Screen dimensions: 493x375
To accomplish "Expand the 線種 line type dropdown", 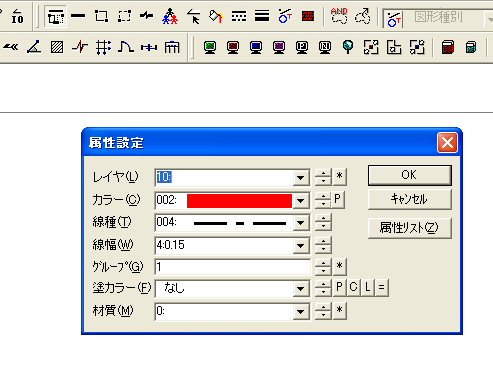I will coord(300,222).
